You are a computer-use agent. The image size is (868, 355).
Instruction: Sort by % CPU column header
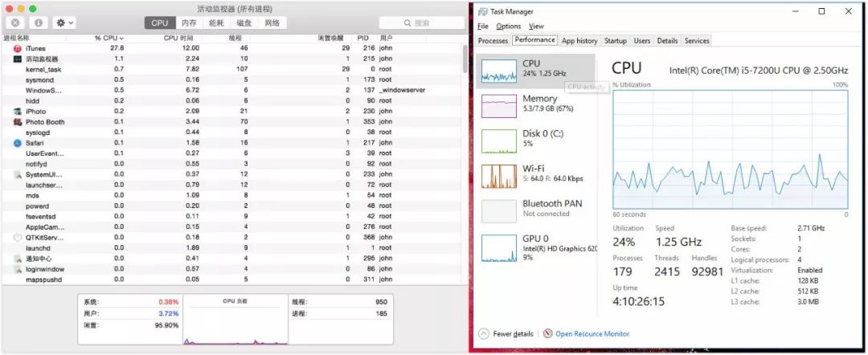tap(108, 39)
